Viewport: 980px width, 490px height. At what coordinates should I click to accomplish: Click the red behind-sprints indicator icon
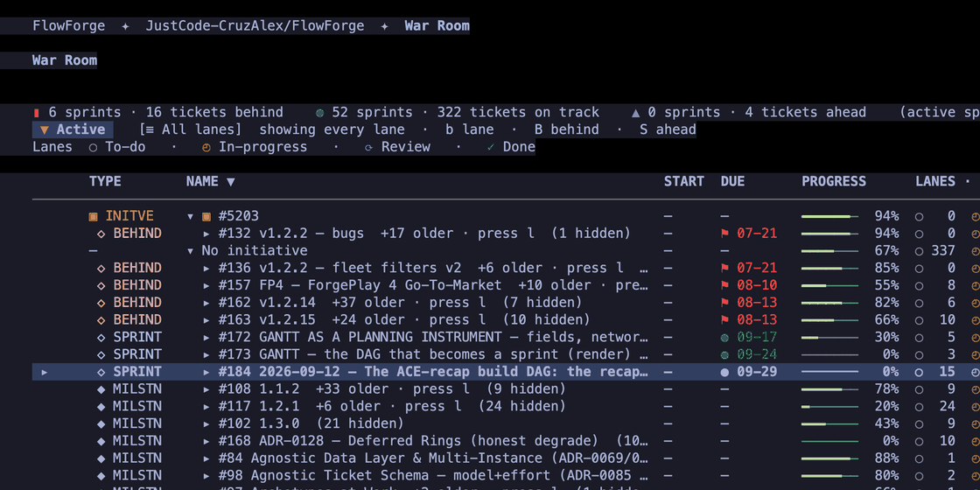pyautogui.click(x=36, y=113)
